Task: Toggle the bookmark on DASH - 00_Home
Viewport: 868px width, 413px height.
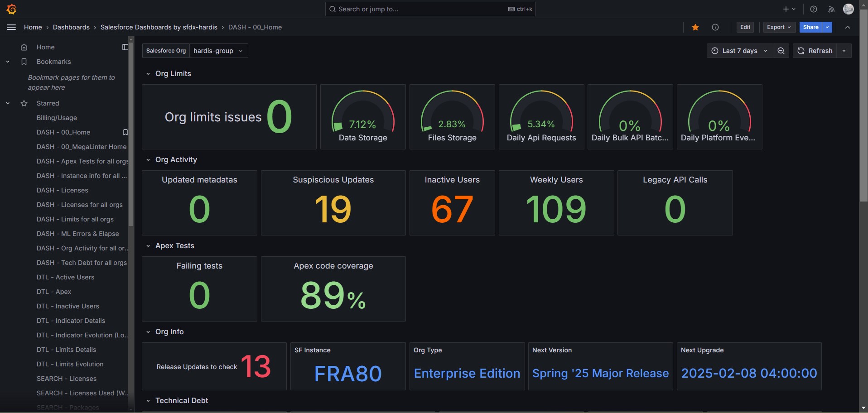Action: click(x=125, y=132)
